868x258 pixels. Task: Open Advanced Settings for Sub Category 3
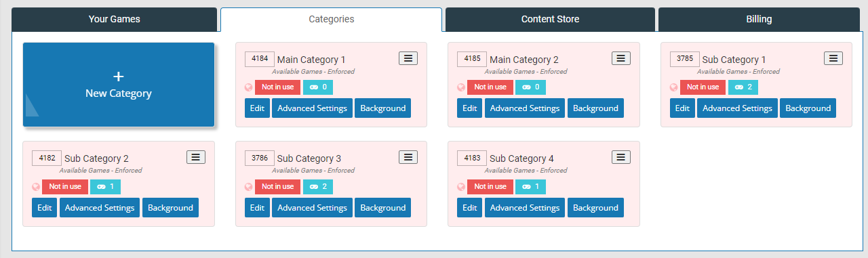coord(313,208)
